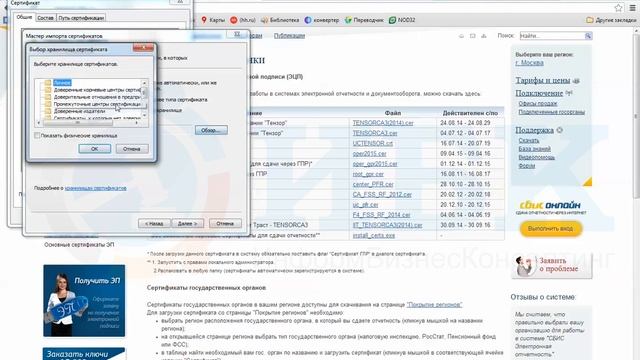640x360 pixels.
Task: Change region via г. Москва link
Action: point(529,63)
